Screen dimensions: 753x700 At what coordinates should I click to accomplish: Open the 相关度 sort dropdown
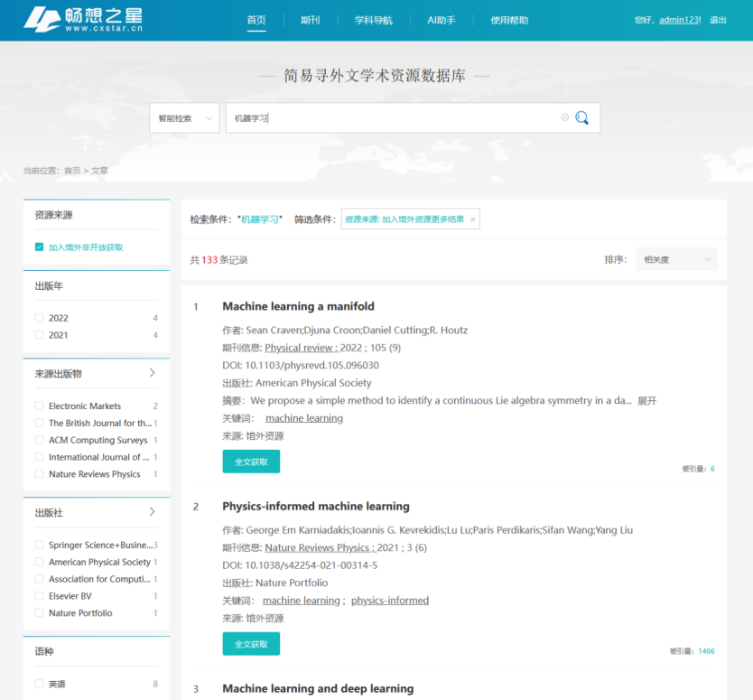point(676,260)
